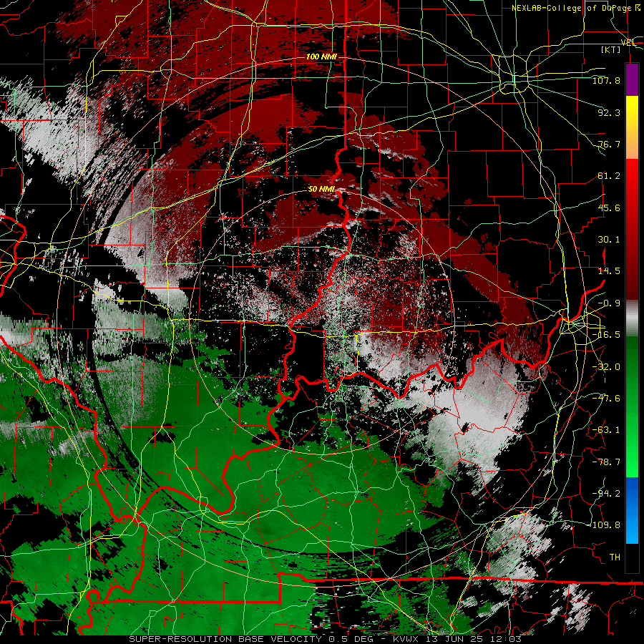Click the 61.2 legend value
The image size is (644, 644).
pyautogui.click(x=609, y=176)
